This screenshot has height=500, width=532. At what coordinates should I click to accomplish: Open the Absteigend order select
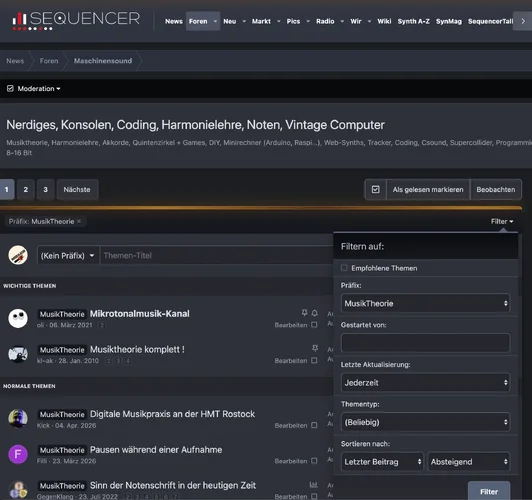pyautogui.click(x=469, y=462)
